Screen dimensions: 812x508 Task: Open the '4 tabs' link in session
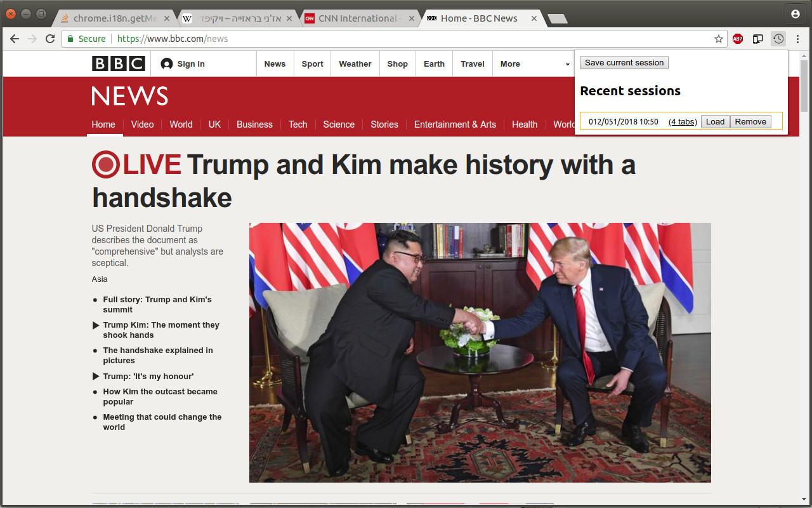(x=683, y=122)
